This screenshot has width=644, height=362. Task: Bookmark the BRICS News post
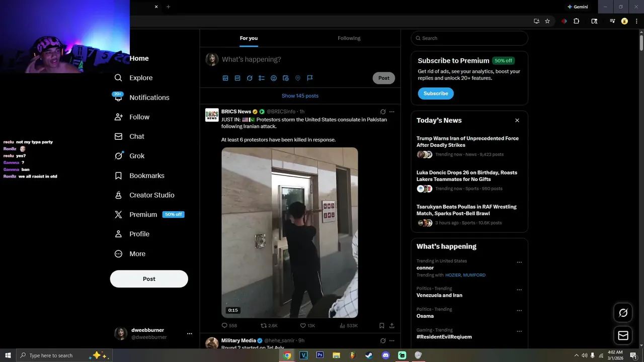point(382,326)
